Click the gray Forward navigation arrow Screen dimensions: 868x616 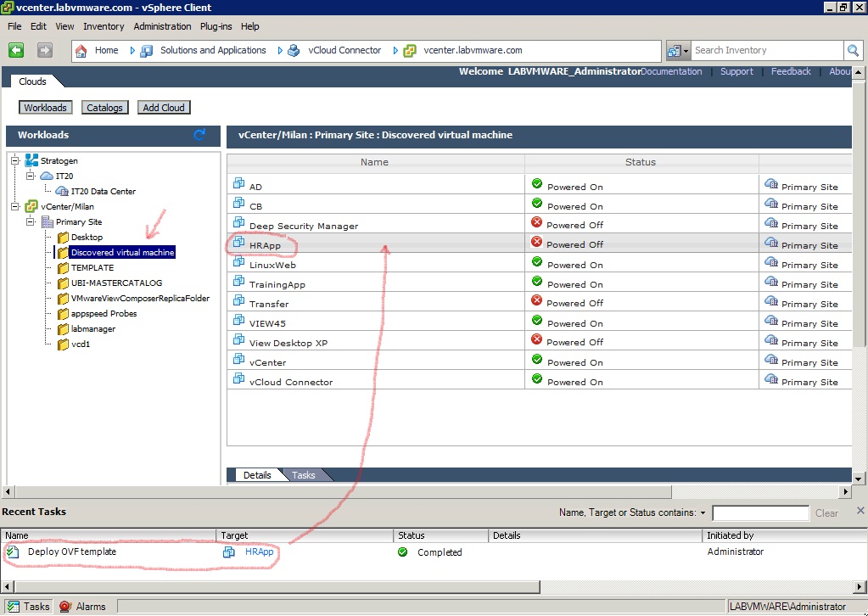45,50
